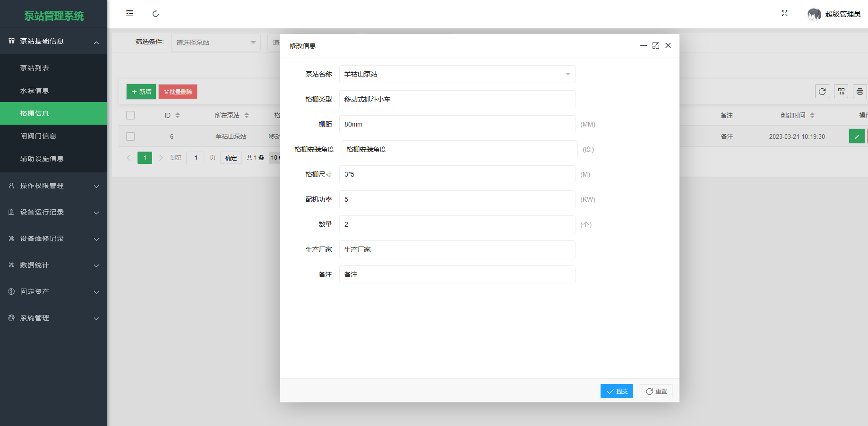The height and width of the screenshot is (426, 868).
Task: Click the 重置 reset button
Action: click(656, 391)
